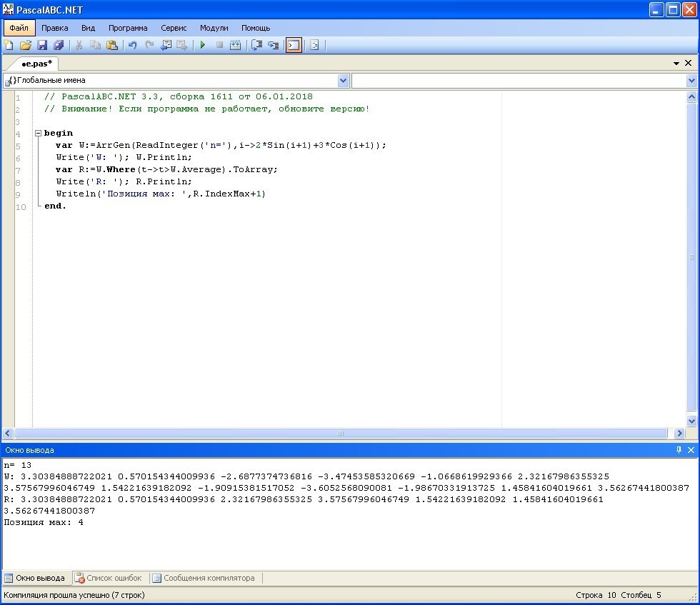The height and width of the screenshot is (605, 700).
Task: Click the 'Позиция мах: 4' output line
Action: click(x=44, y=522)
